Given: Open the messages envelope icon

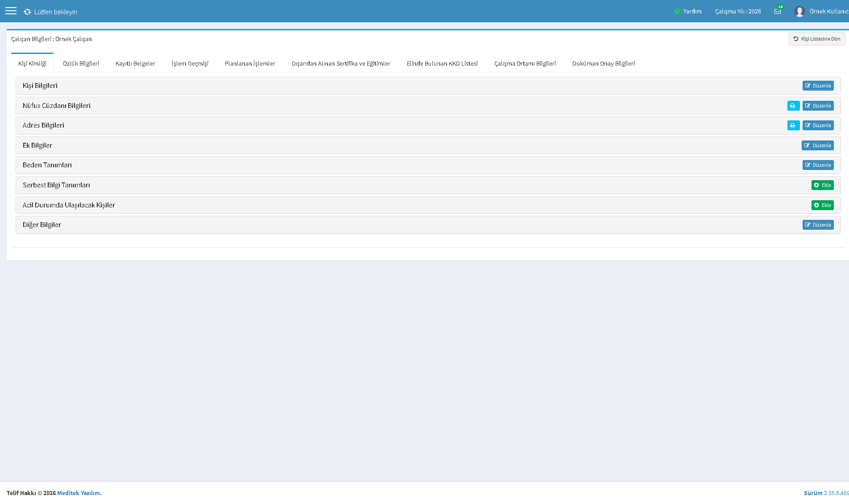Looking at the screenshot, I should click(778, 12).
